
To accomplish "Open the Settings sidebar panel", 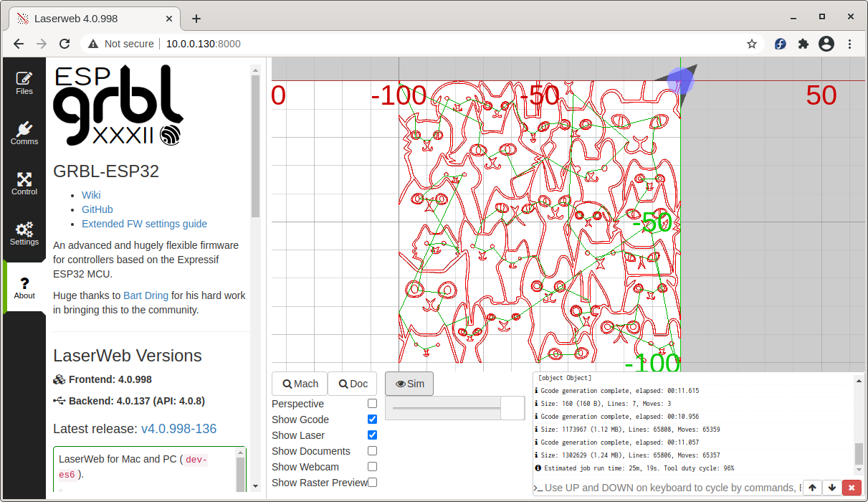I will (x=24, y=235).
